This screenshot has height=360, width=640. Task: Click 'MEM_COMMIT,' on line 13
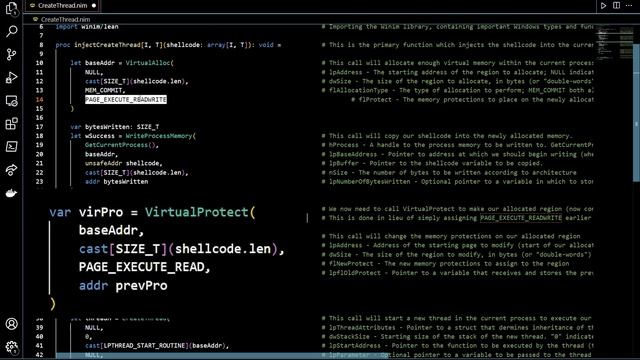tap(105, 90)
